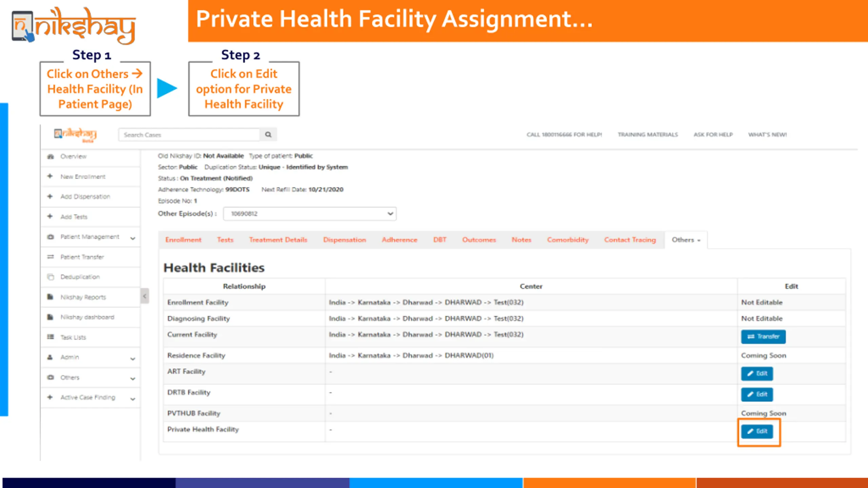The image size is (868, 488).
Task: Open Training Materials link
Action: 648,135
